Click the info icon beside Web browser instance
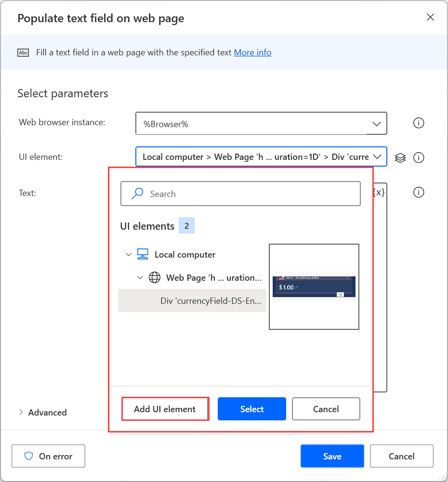The width and height of the screenshot is (448, 482). [x=418, y=123]
